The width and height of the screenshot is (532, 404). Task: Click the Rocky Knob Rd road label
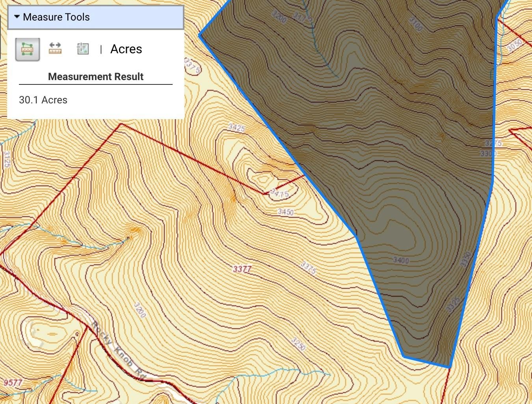tap(119, 350)
